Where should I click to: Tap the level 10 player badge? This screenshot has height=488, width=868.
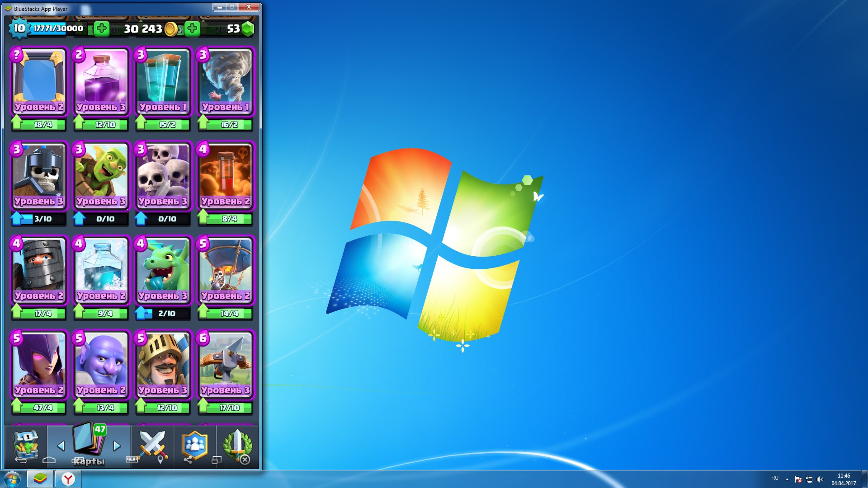19,28
